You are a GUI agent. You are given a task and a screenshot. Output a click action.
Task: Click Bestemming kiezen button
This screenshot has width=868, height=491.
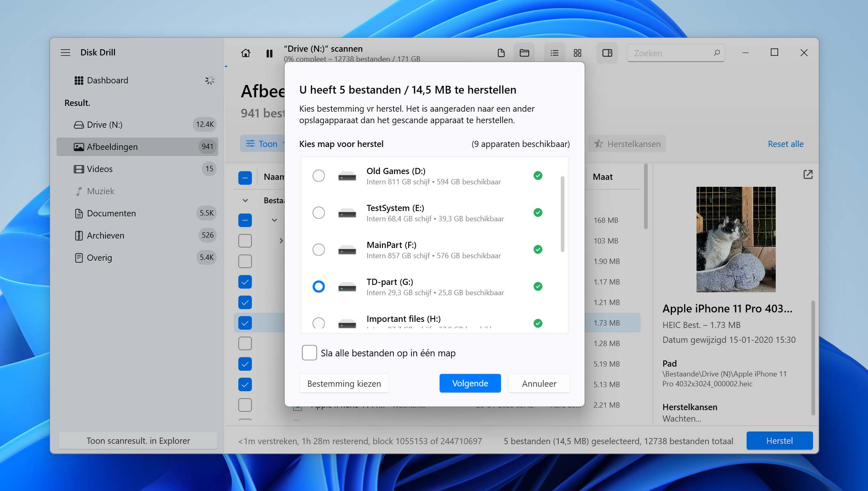pos(344,383)
